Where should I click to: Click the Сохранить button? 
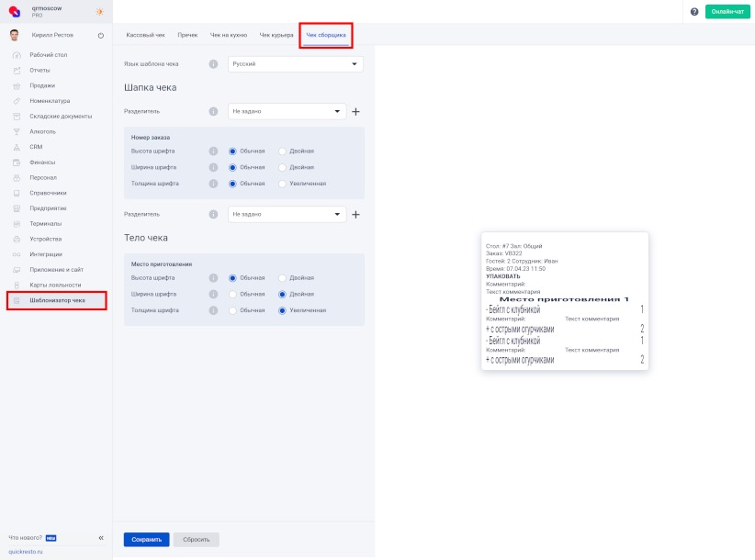click(x=146, y=539)
